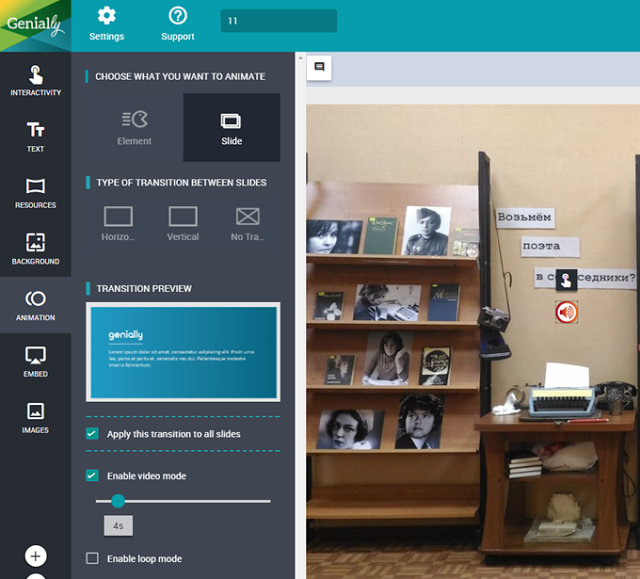Viewport: 640px width, 579px height.
Task: Click the Settings gear icon
Action: pos(106,23)
